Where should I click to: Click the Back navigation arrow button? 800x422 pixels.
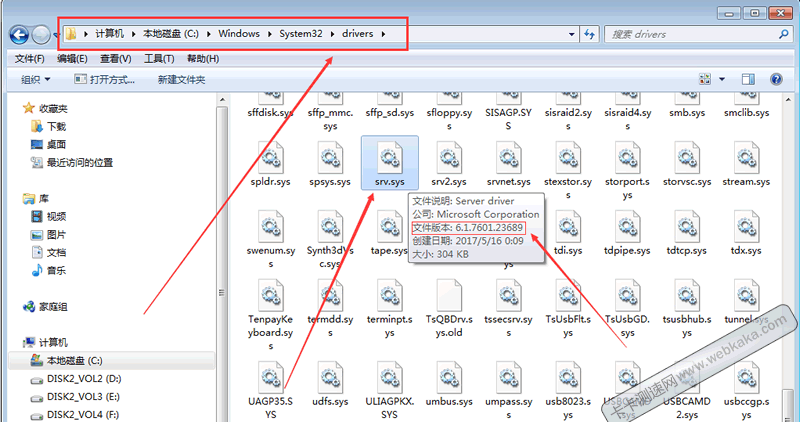point(19,34)
